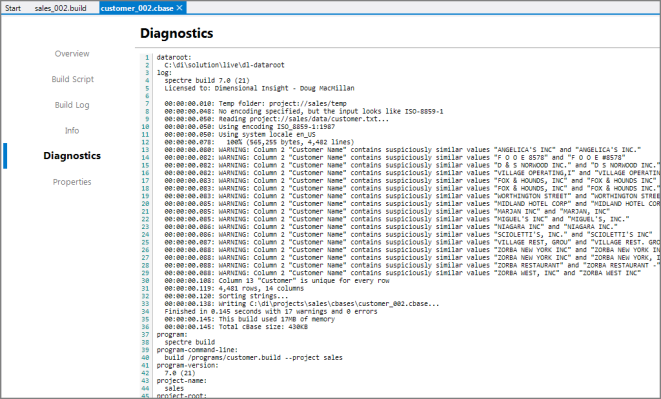Click 'Reading project://sales/data/customer.txt' line
Image resolution: width=661 pixels, height=399 pixels.
click(x=277, y=119)
